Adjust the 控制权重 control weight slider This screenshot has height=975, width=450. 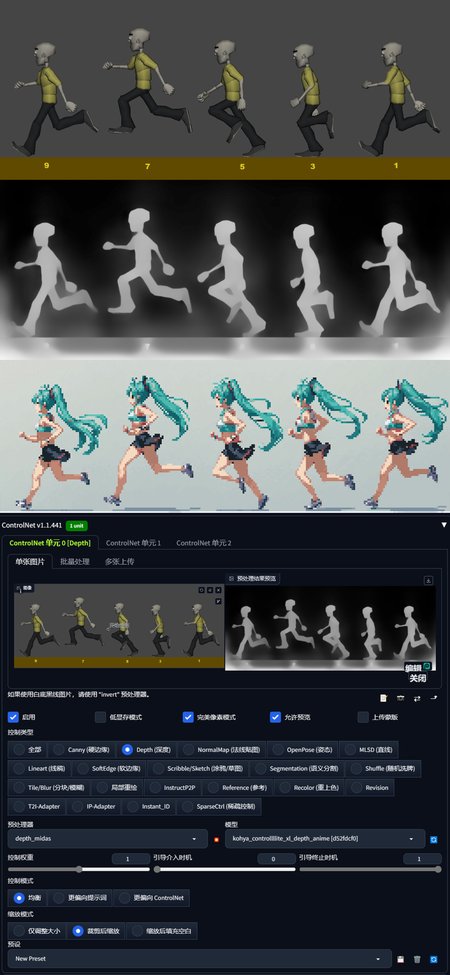[78, 869]
